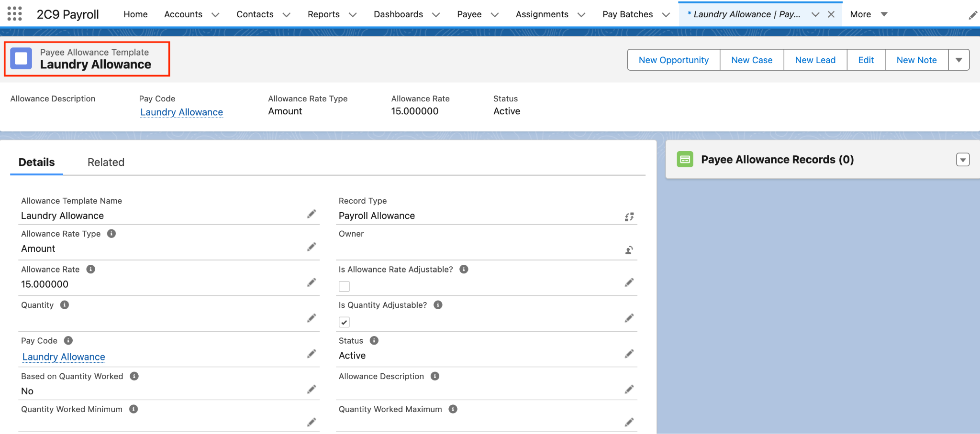Open Laundry Allowance Pay Code link in highlights
The image size is (980, 434).
tap(182, 112)
